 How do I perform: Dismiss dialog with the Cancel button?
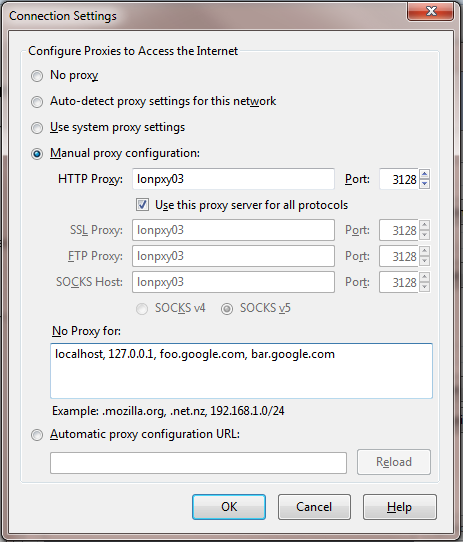[314, 507]
